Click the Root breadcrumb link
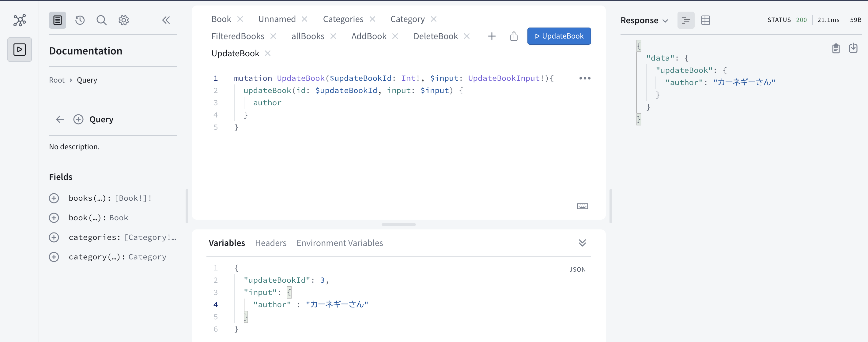 coord(57,80)
